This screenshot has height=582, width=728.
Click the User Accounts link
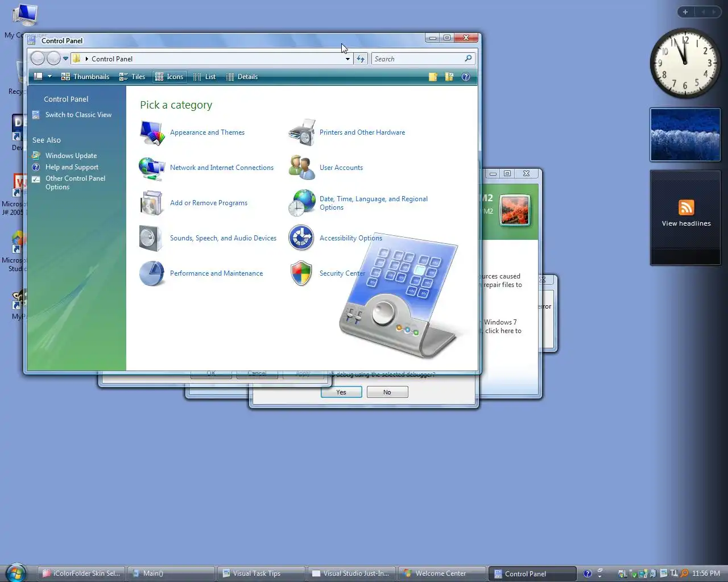click(x=341, y=168)
